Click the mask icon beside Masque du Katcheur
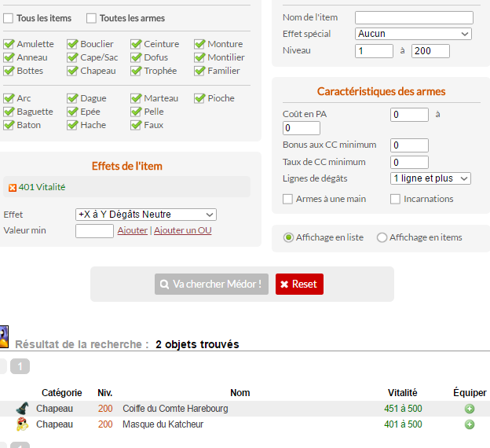The width and height of the screenshot is (490, 448). (22, 424)
